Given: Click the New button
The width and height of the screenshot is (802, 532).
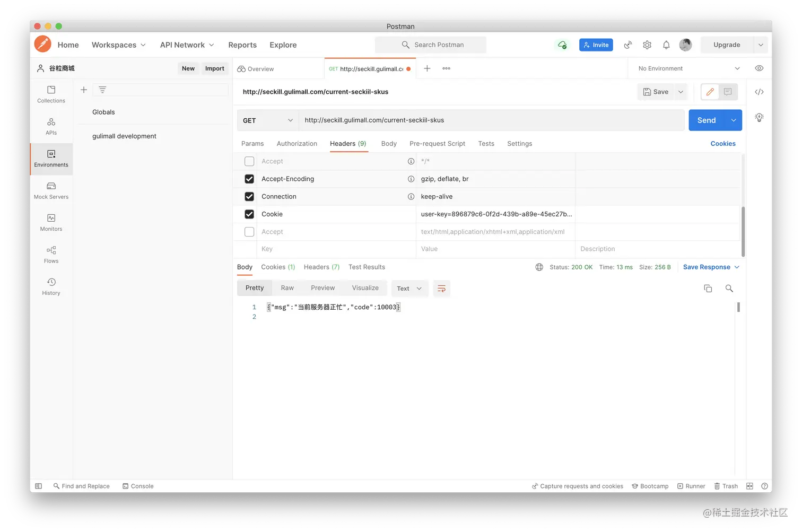Looking at the screenshot, I should (188, 68).
